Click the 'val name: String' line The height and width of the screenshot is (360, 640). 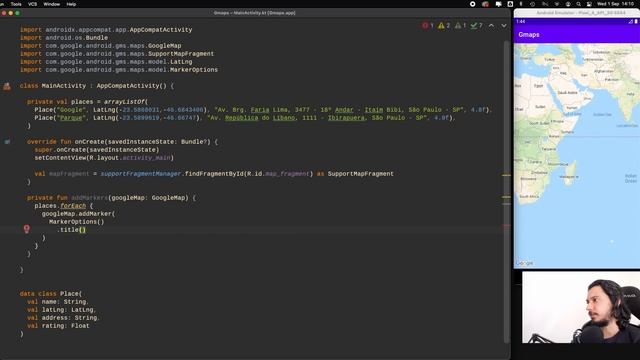click(x=58, y=302)
